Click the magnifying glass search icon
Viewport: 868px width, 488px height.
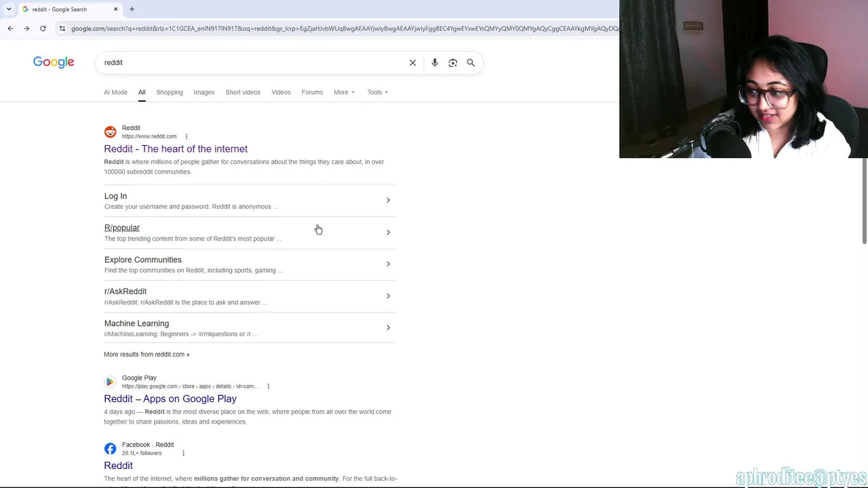coord(471,63)
